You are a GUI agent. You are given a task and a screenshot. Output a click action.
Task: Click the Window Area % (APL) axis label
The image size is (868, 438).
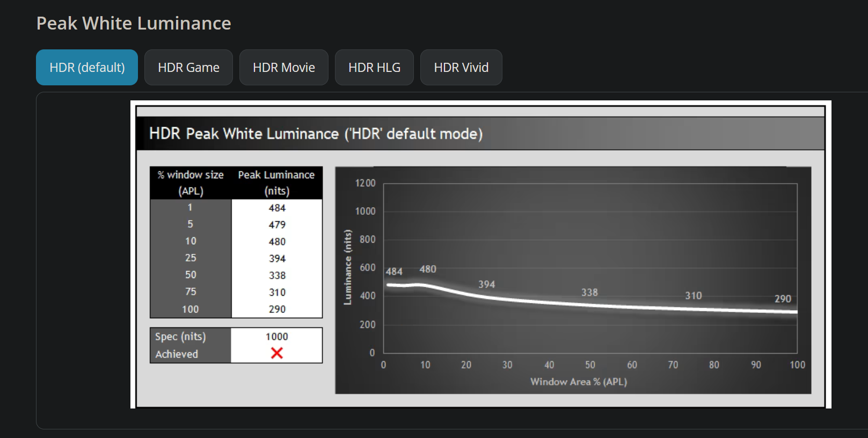[578, 382]
